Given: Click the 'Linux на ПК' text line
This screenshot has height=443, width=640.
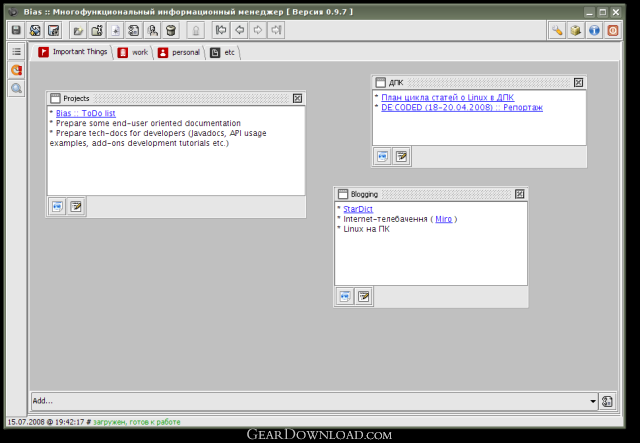Looking at the screenshot, I should [366, 229].
